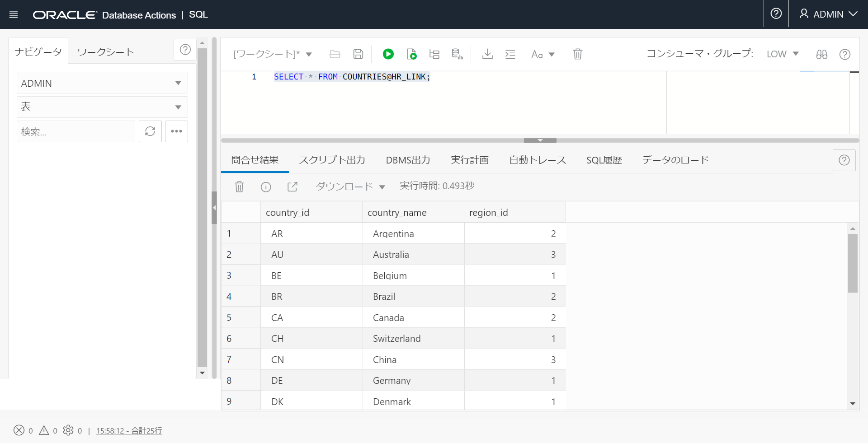
Task: Clear the query results with trash icon
Action: 239,187
